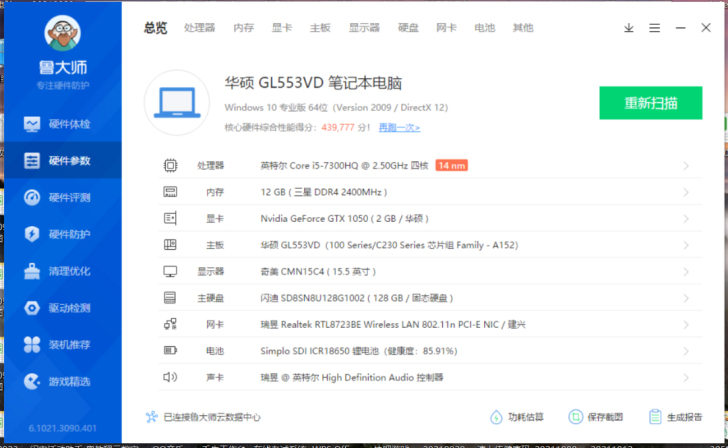
Task: Expand the 处理器 row chevron
Action: (686, 166)
